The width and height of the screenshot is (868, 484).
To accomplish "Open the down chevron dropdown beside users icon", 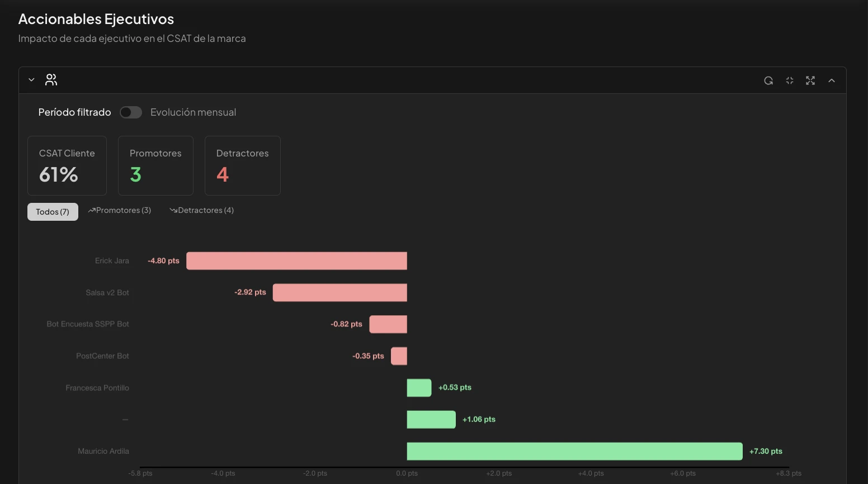I will (x=31, y=80).
